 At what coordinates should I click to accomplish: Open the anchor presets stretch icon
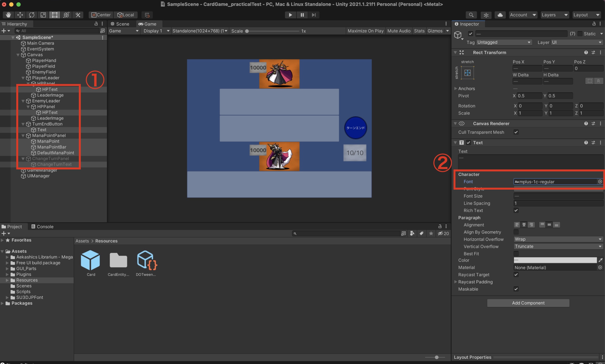467,73
